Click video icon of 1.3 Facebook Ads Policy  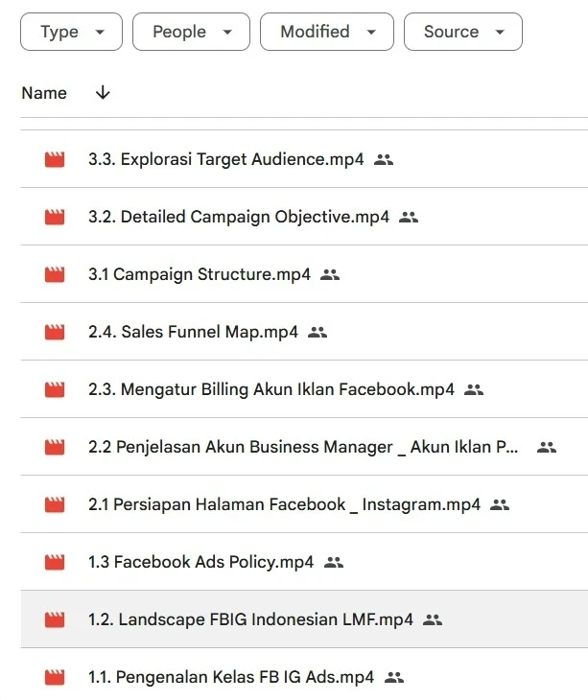[x=55, y=563]
